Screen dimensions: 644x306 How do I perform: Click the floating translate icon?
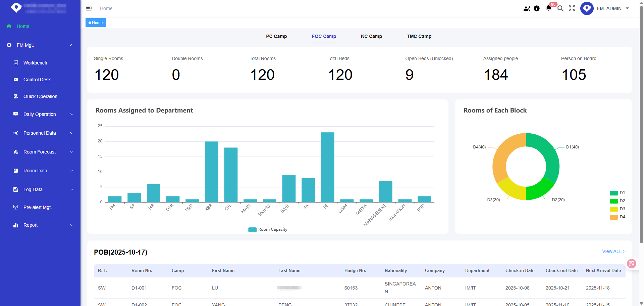[632, 264]
